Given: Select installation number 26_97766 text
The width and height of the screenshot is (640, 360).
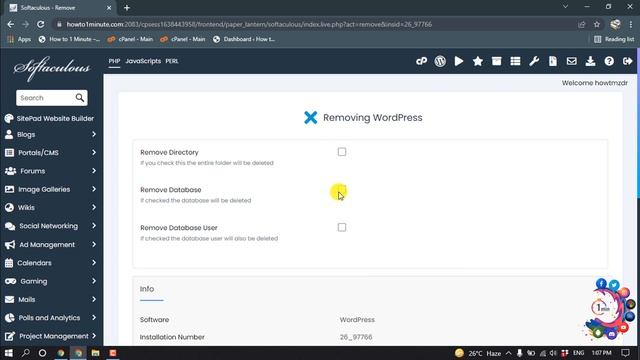Looking at the screenshot, I should (x=356, y=337).
